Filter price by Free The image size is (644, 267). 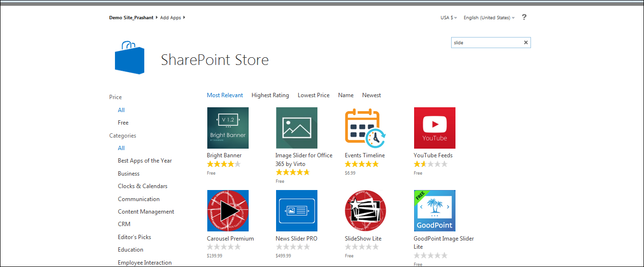pos(123,123)
